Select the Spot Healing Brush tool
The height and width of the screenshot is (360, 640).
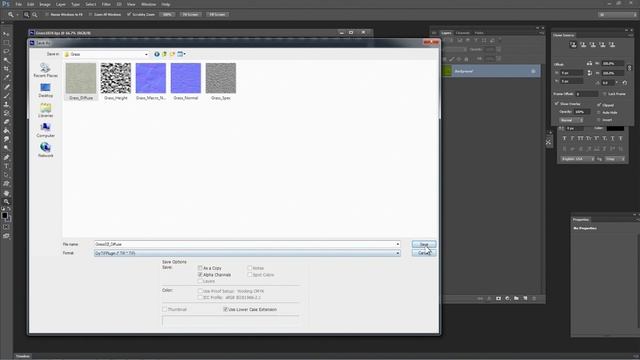coord(6,87)
